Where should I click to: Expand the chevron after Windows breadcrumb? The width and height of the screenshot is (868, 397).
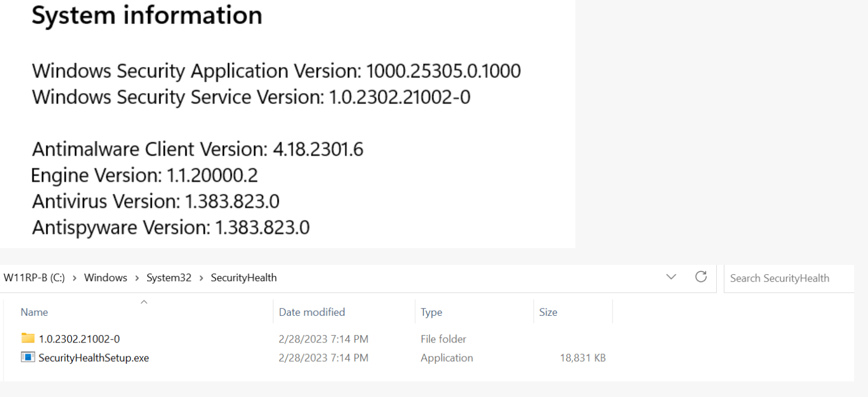pos(137,278)
